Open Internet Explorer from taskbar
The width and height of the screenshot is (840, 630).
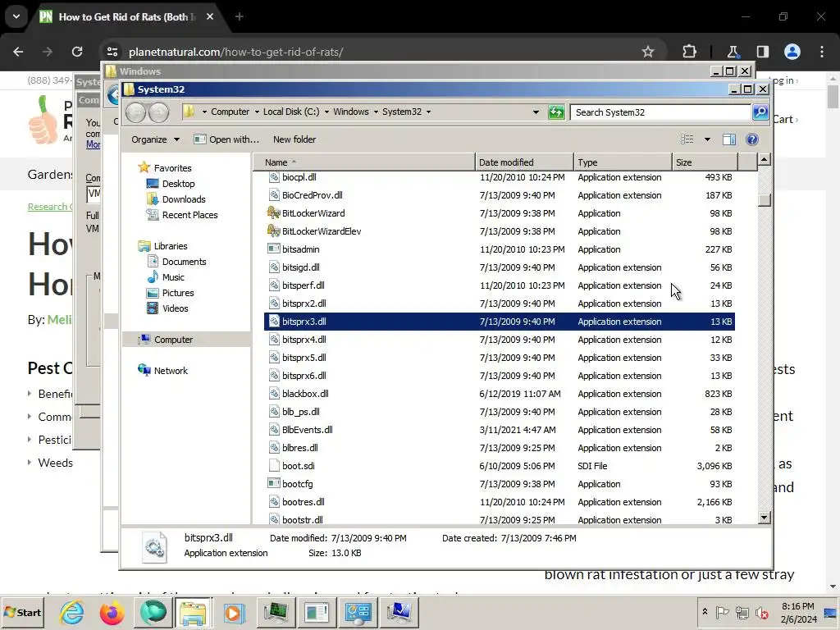(72, 612)
